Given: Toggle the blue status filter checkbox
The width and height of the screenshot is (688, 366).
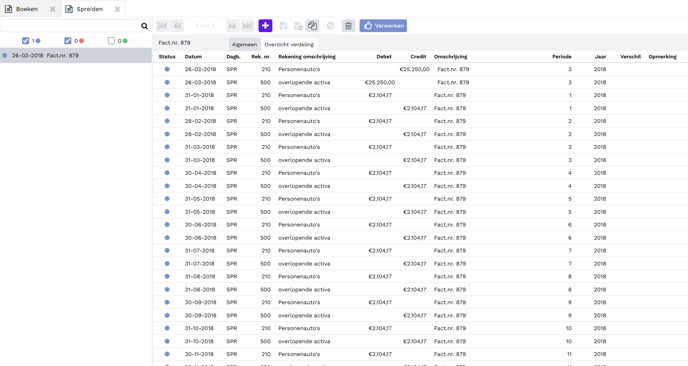Looking at the screenshot, I should click(25, 41).
